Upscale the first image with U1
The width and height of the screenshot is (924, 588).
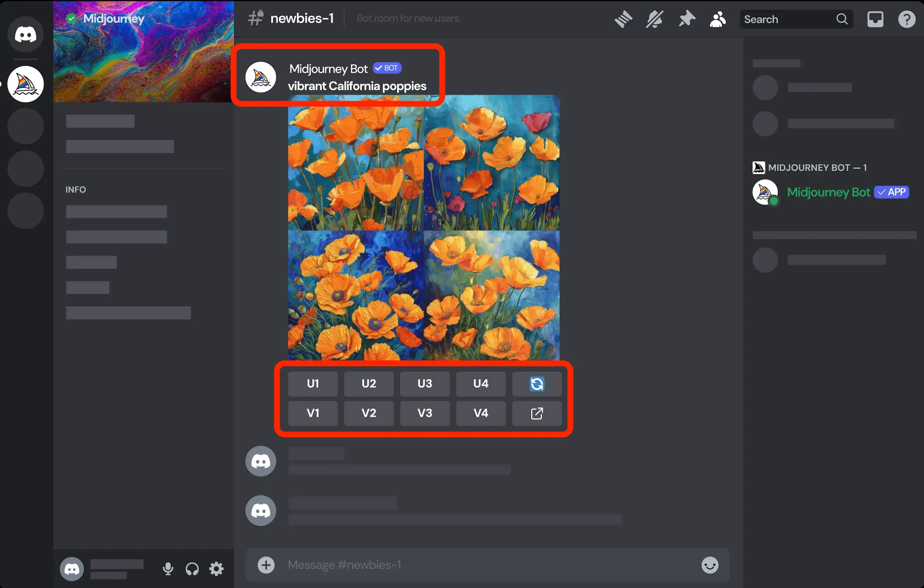click(x=313, y=384)
